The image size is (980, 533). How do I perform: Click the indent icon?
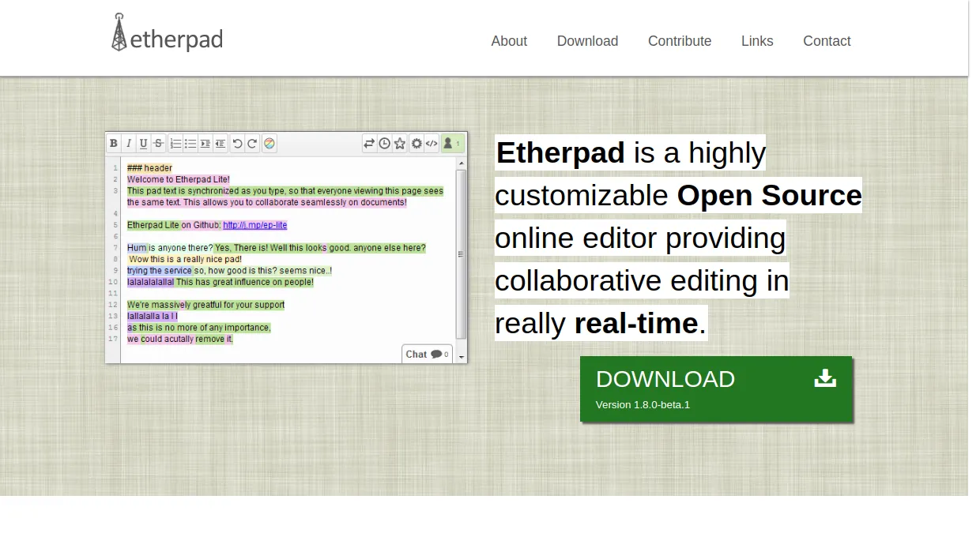[x=205, y=144]
